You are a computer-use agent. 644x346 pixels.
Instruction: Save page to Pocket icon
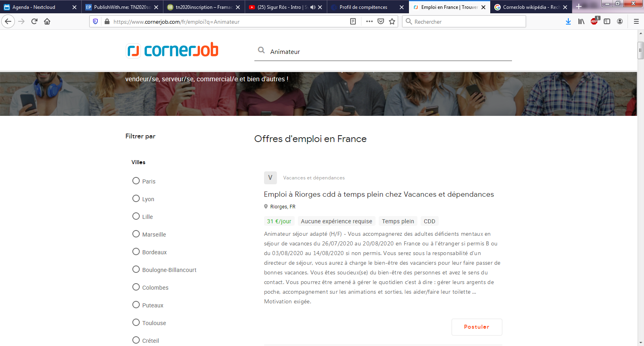(x=381, y=22)
